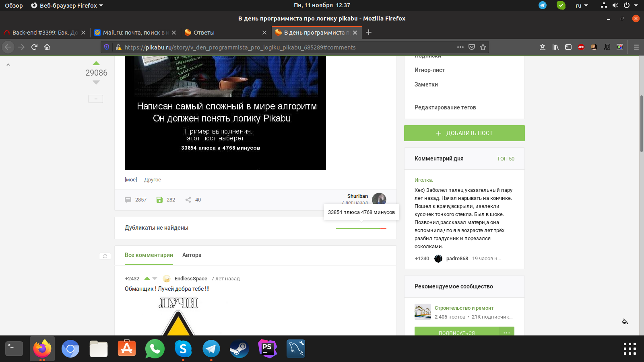Click the scroll-to-top chevron on the left
Screen dimensions: 644x362
[8, 64]
